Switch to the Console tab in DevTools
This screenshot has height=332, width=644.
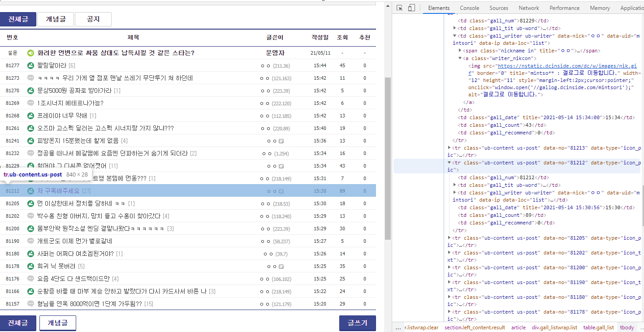pyautogui.click(x=469, y=8)
